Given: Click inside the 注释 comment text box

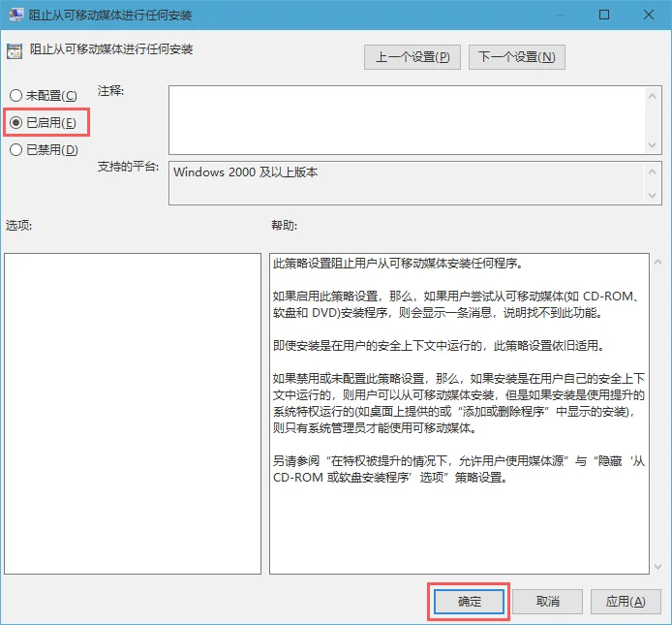Looking at the screenshot, I should [x=407, y=118].
